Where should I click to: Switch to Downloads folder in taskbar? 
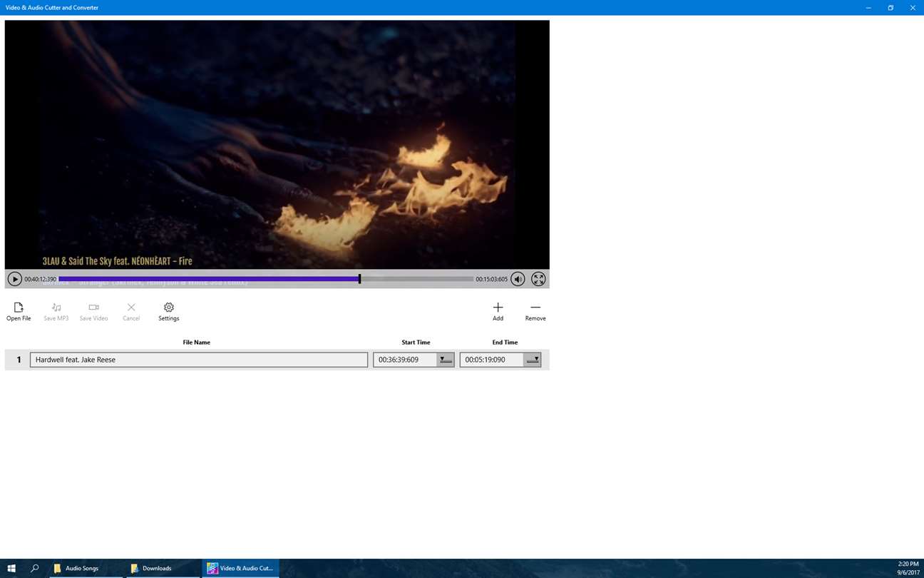pyautogui.click(x=163, y=569)
